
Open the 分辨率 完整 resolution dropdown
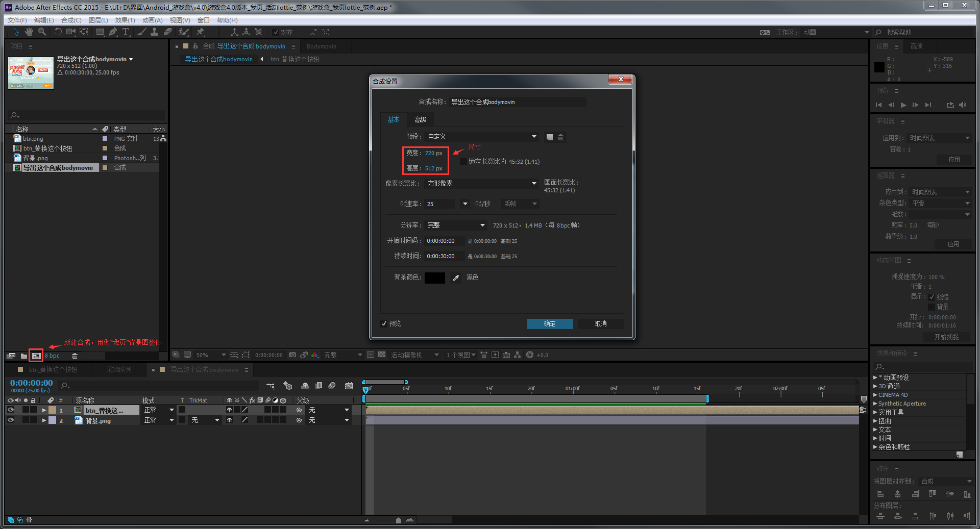point(456,225)
